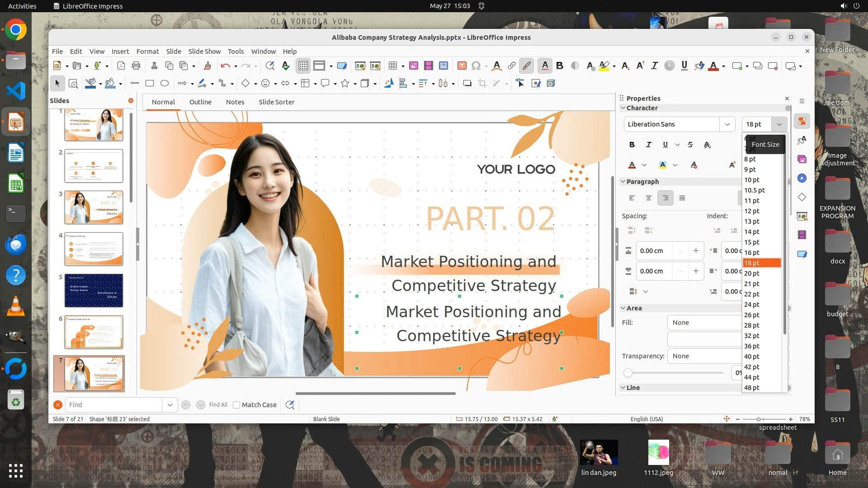The width and height of the screenshot is (868, 488).
Task: Click the Transparency slider handle
Action: [x=628, y=373]
